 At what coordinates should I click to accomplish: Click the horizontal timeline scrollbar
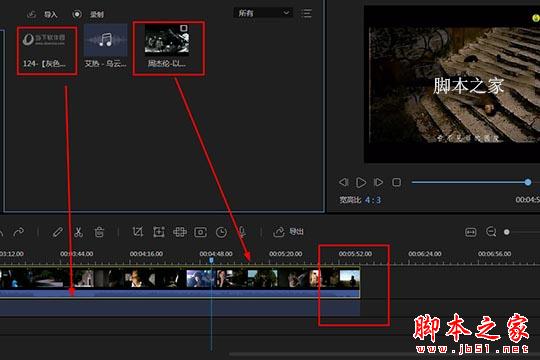384,354
